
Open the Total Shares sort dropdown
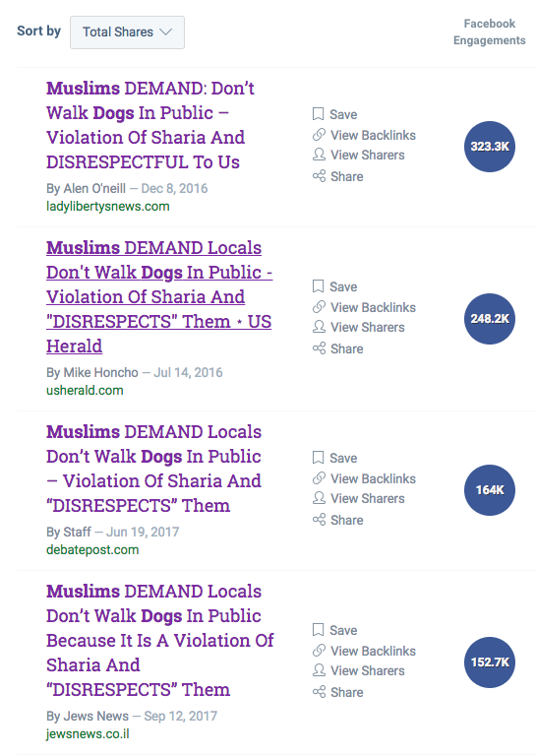127,32
